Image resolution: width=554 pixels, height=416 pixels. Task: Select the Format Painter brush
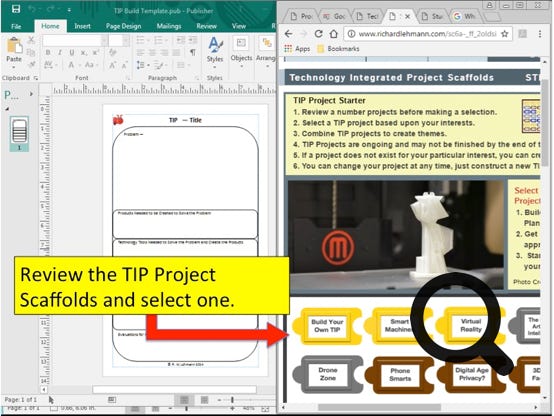click(32, 65)
